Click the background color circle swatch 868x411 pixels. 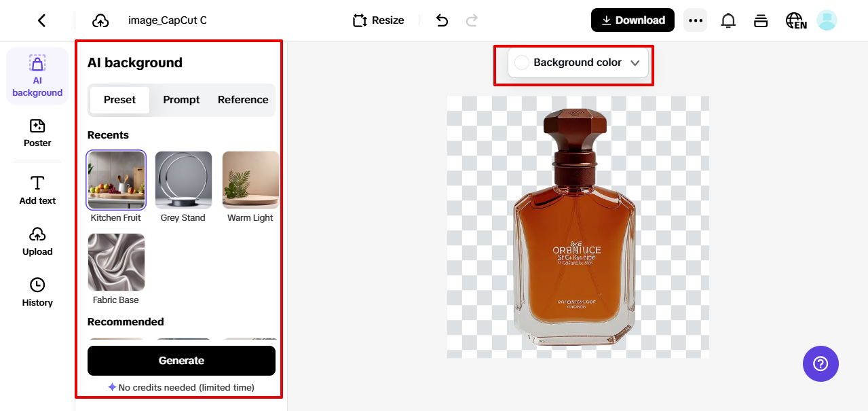click(x=521, y=62)
